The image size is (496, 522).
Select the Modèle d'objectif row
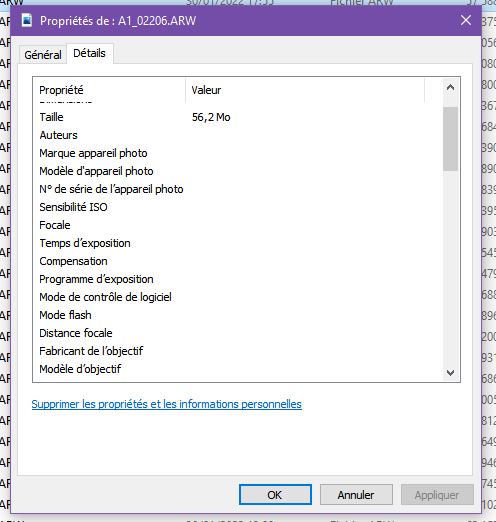[238, 369]
